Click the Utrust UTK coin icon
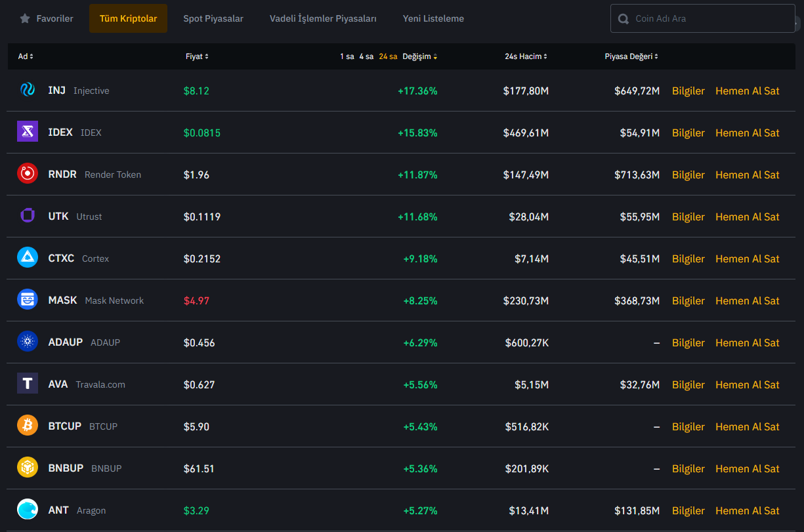Screen dimensions: 804x532 click(28, 216)
